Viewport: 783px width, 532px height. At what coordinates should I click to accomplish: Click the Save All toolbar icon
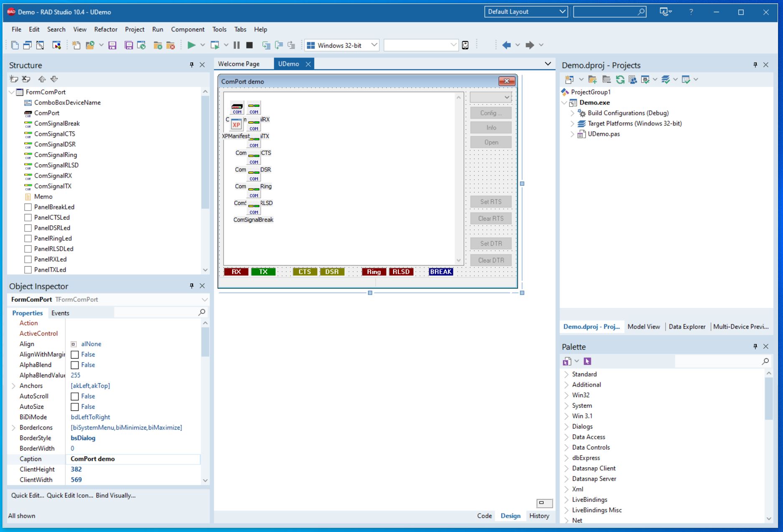129,45
